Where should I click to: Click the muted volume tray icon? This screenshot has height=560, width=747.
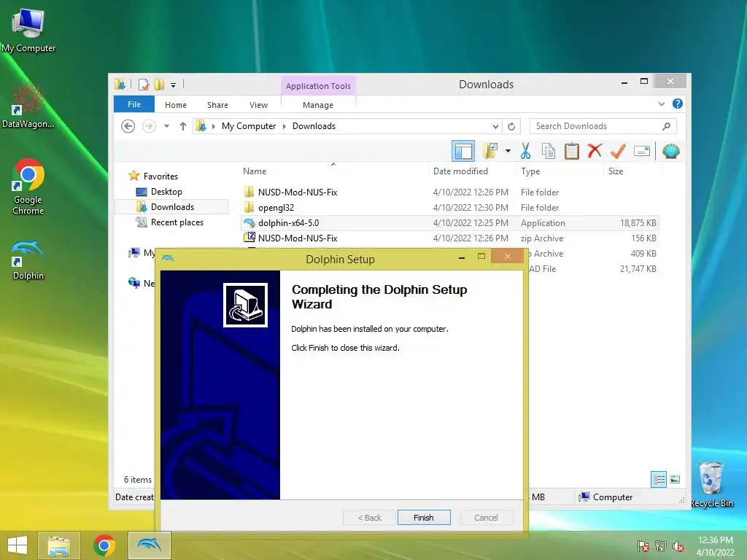(x=678, y=546)
